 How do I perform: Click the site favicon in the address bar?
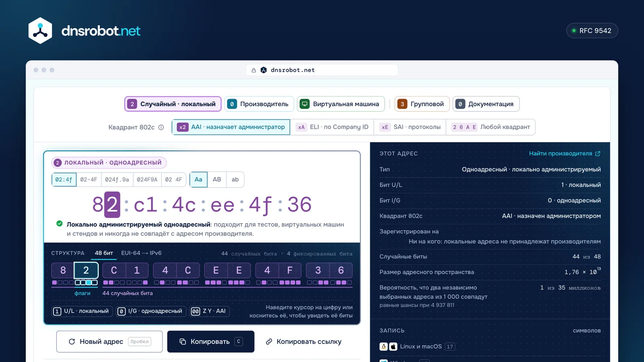click(264, 70)
